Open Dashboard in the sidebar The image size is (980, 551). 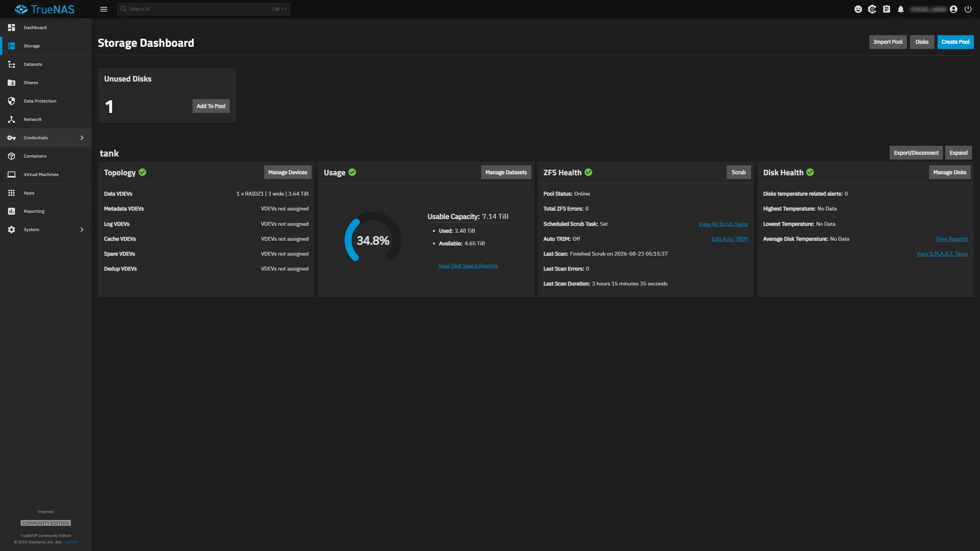coord(46,28)
